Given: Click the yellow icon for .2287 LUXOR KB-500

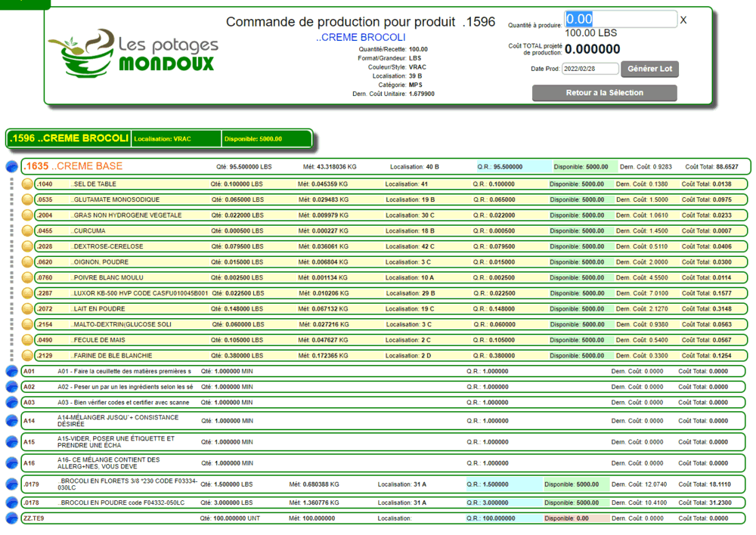Looking at the screenshot, I should (27, 293).
